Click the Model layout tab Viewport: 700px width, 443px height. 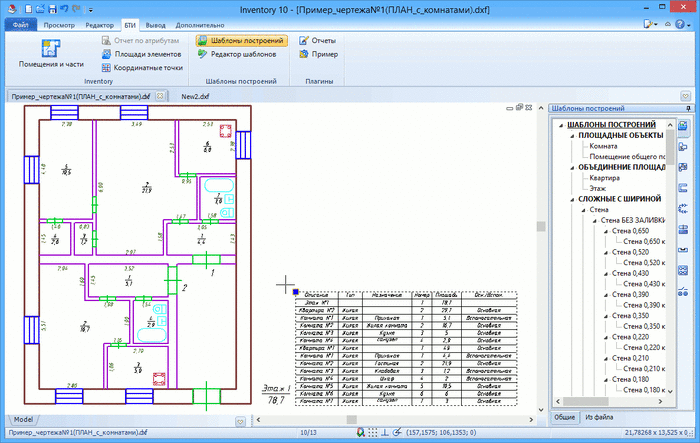point(23,419)
